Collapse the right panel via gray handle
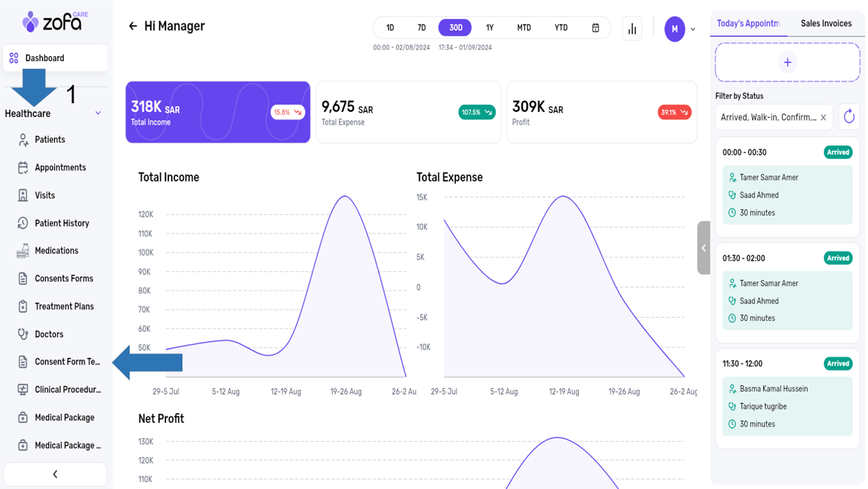 [x=703, y=248]
